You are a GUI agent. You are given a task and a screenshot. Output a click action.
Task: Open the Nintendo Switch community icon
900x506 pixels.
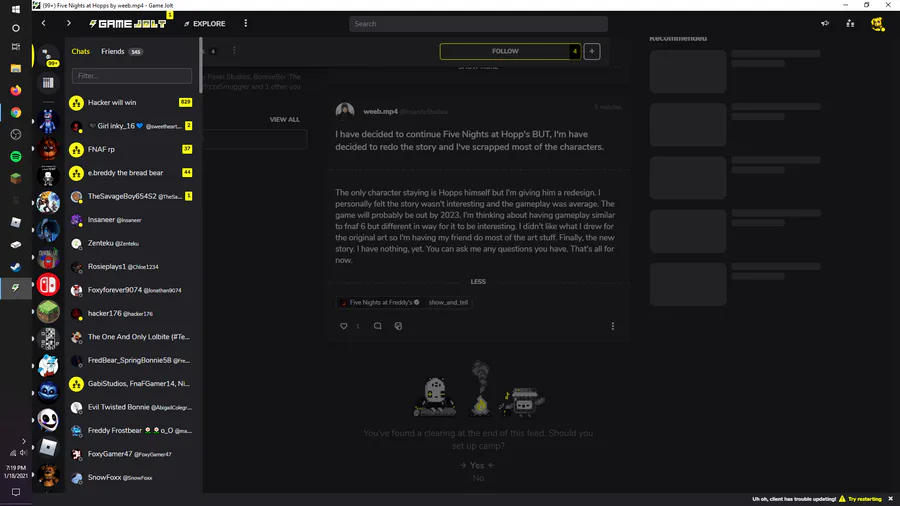pyautogui.click(x=48, y=285)
